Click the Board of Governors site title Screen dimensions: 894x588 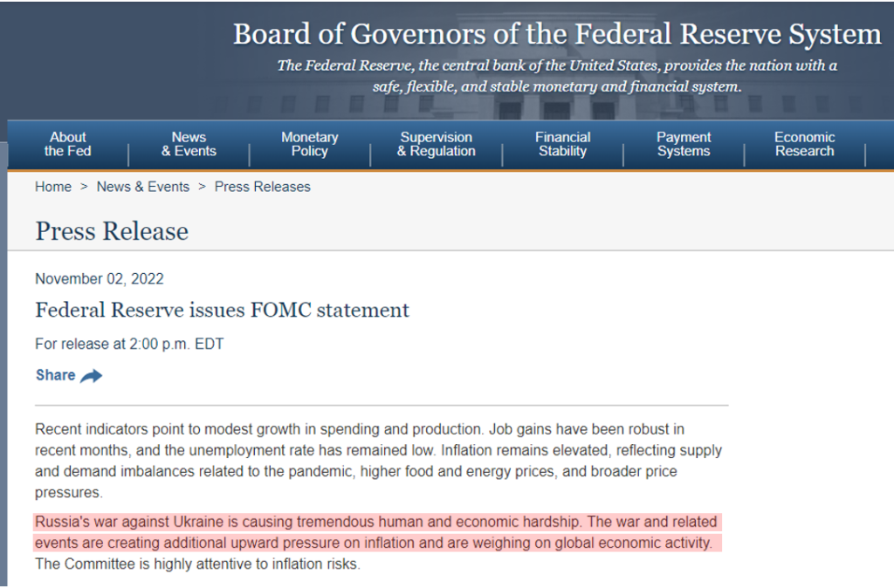coord(557,34)
